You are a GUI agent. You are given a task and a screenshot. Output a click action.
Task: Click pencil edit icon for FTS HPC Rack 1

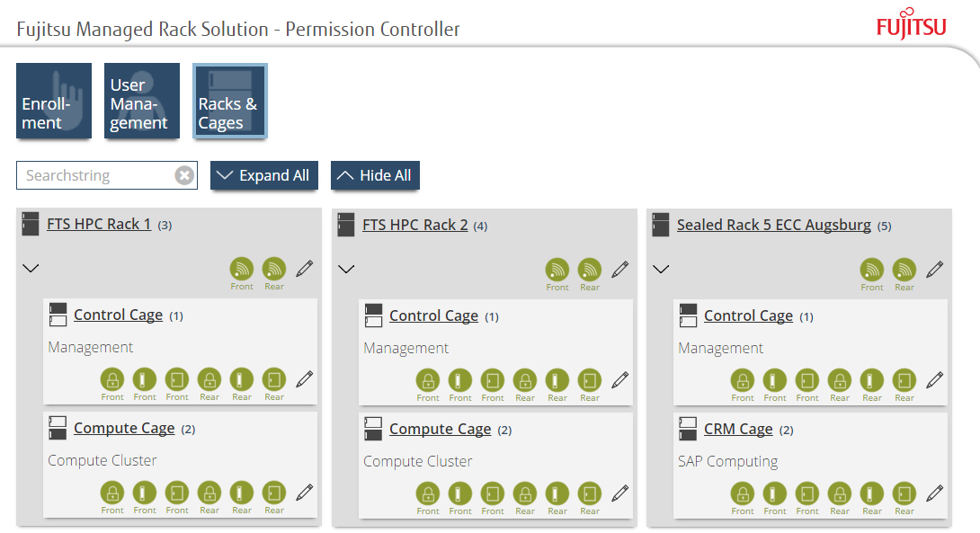tap(305, 269)
